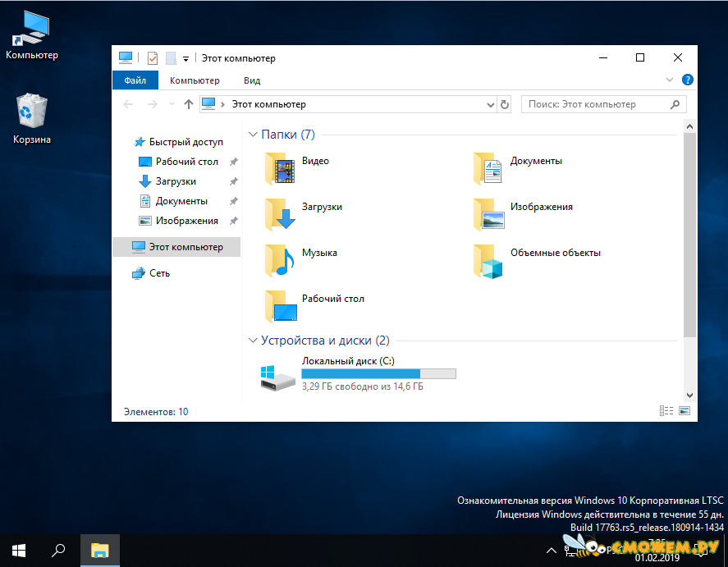Open the Файл menu tab

coord(135,80)
